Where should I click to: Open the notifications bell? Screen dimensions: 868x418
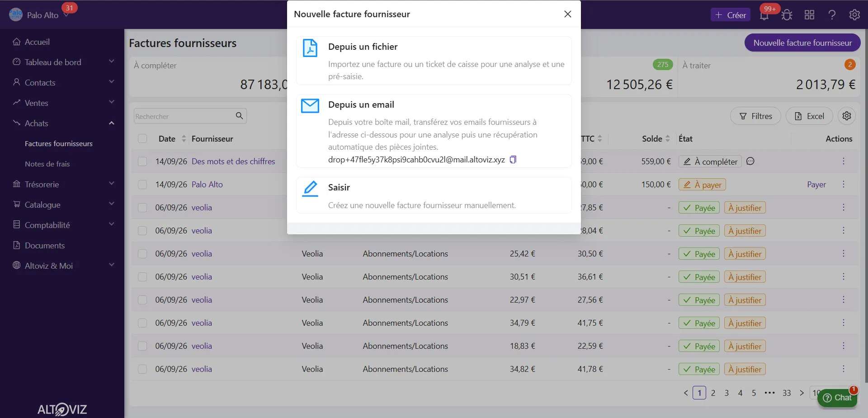tap(764, 15)
